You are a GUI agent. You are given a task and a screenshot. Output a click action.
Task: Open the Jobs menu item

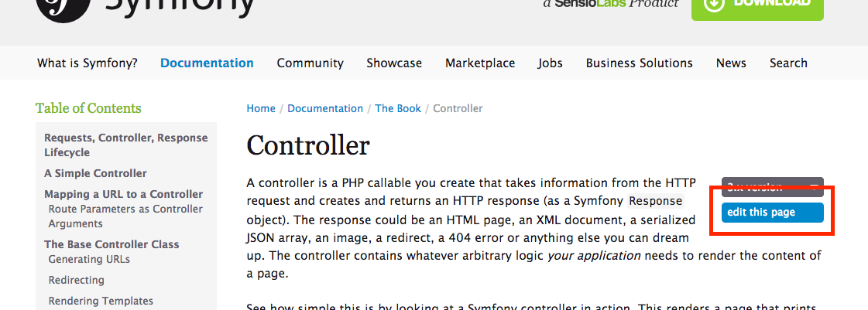tap(550, 63)
